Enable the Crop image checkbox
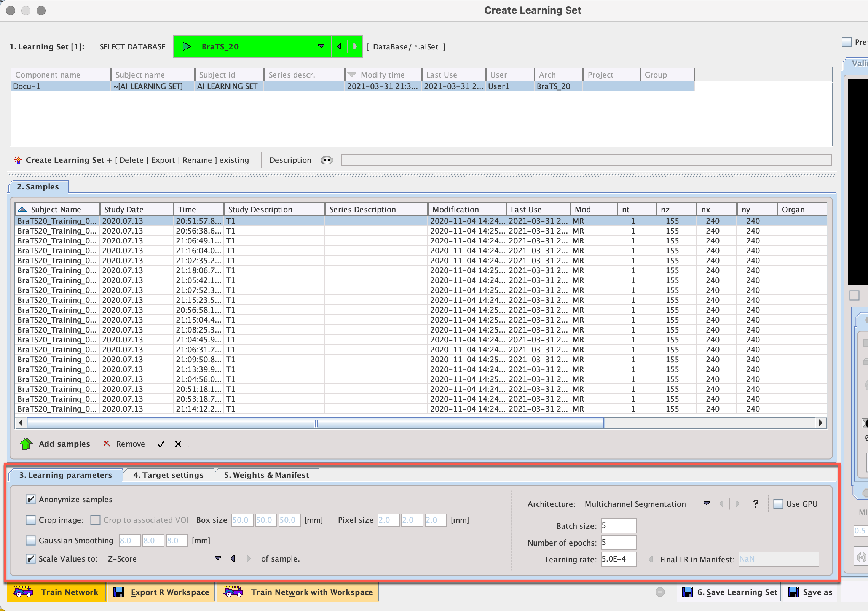Viewport: 868px width, 611px height. coord(30,520)
